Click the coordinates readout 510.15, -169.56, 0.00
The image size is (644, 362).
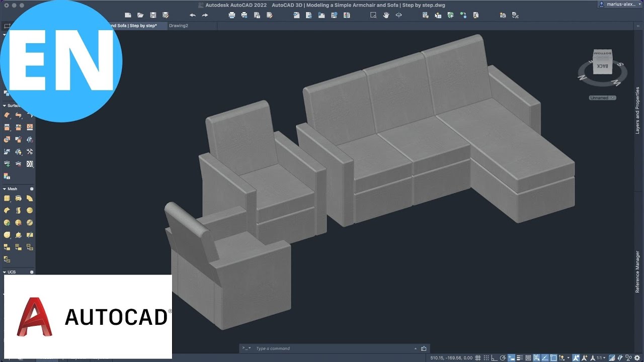451,357
